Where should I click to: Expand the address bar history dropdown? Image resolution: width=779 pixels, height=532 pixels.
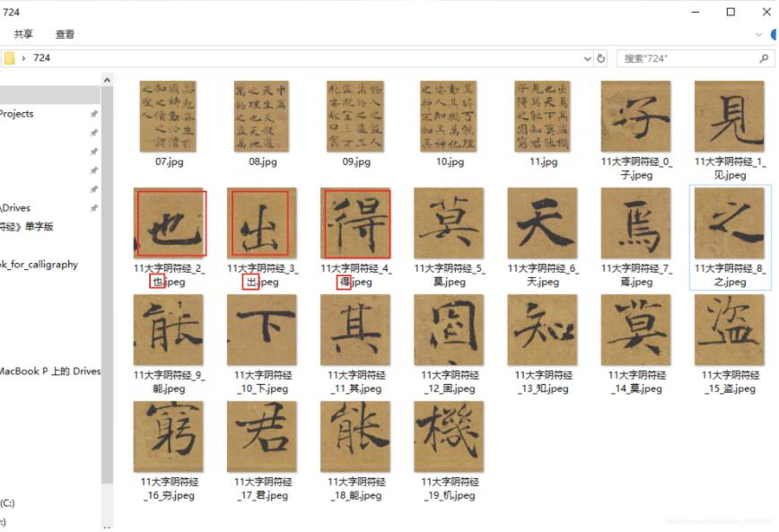click(588, 58)
